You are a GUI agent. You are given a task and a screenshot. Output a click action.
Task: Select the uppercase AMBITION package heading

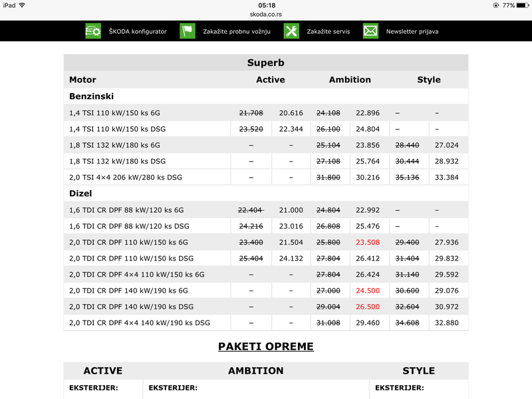click(256, 371)
